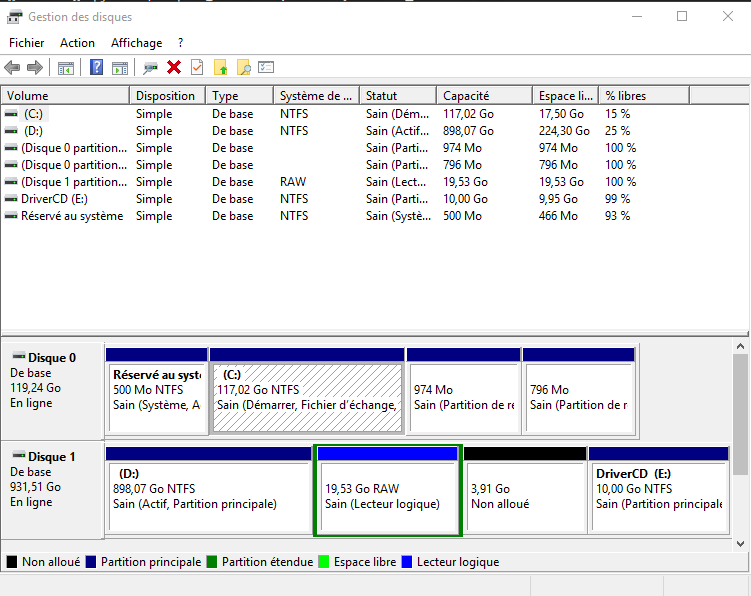
Task: Select the 19,53 Go RAW logical drive block
Action: click(x=387, y=491)
